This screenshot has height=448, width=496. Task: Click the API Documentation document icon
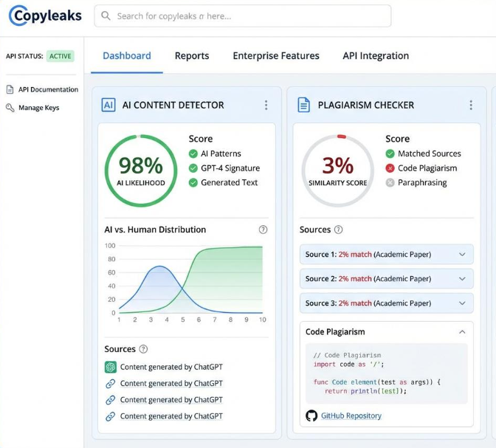coord(10,89)
